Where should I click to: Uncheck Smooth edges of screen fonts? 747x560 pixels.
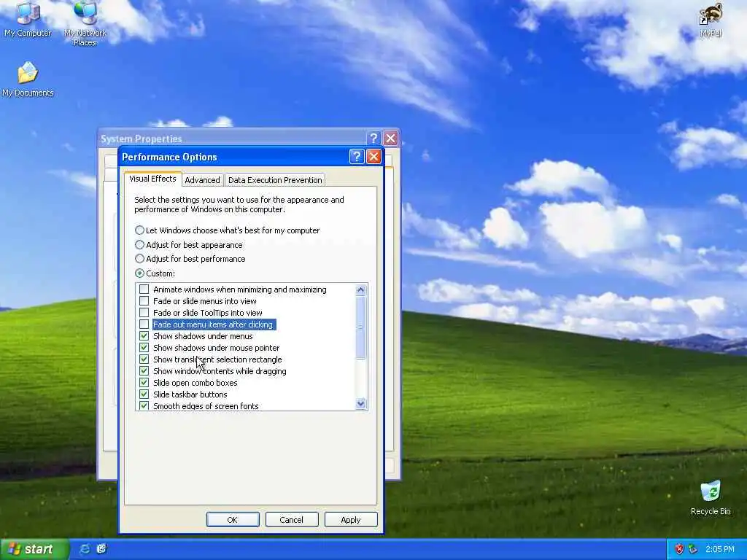pyautogui.click(x=144, y=405)
